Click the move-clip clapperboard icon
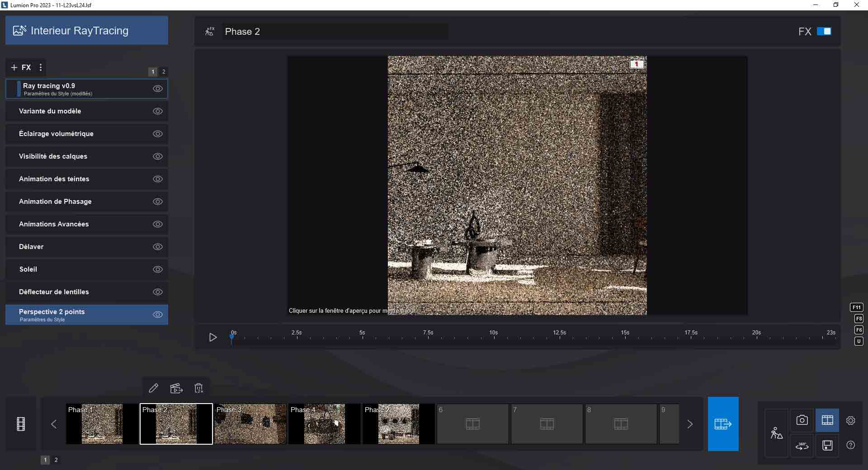 tap(176, 388)
